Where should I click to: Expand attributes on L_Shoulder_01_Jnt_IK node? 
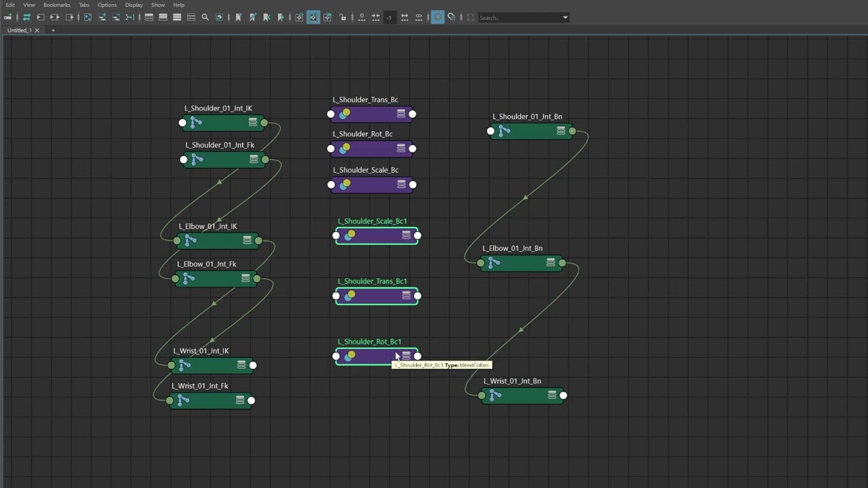point(253,123)
